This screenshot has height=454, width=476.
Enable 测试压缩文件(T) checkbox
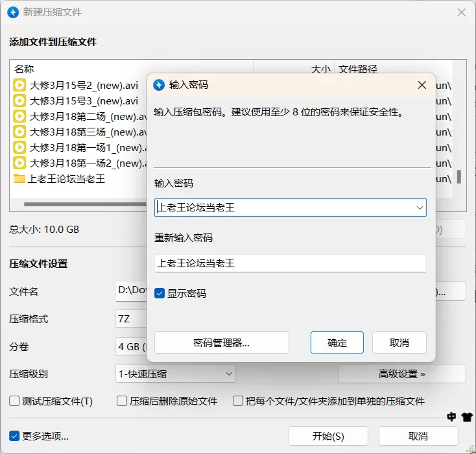pyautogui.click(x=14, y=401)
